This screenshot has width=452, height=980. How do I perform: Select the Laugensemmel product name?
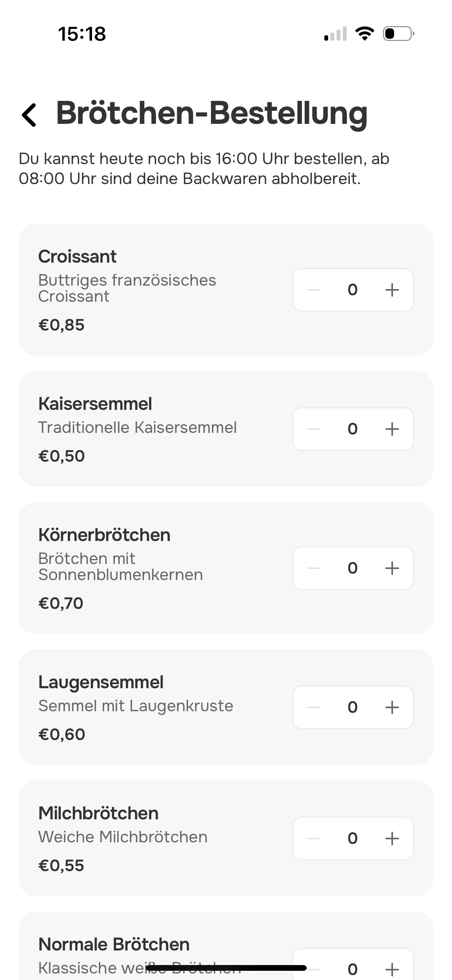tap(101, 682)
